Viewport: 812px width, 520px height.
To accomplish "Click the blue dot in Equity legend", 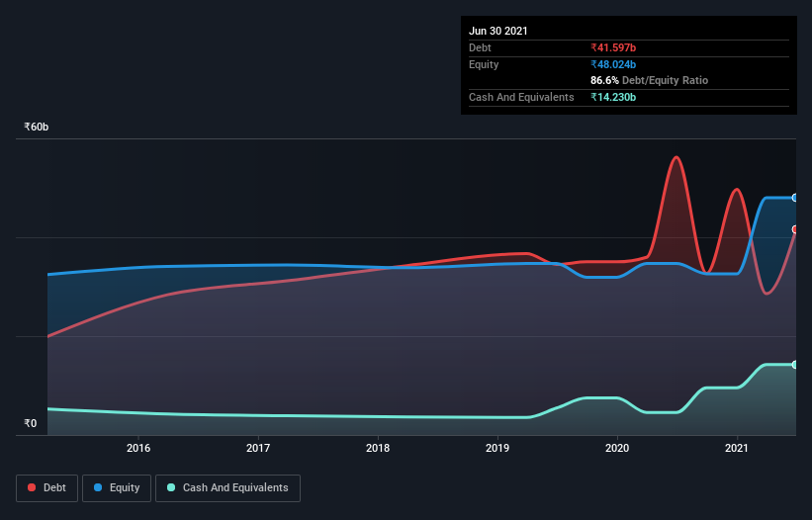I will (x=98, y=487).
